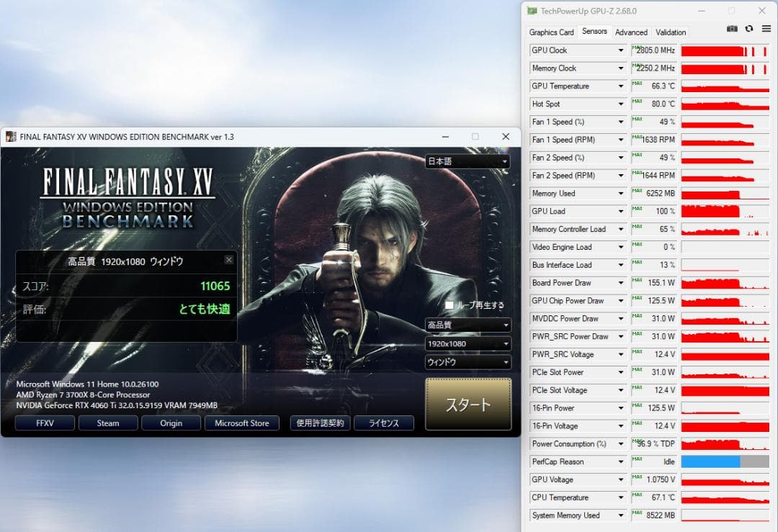Open the GPU Clock sensor dropdown arrow
The width and height of the screenshot is (778, 532).
[x=621, y=50]
